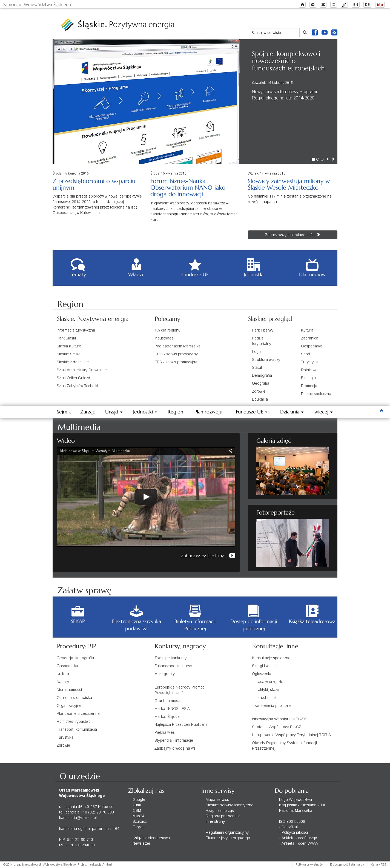Open the Facebook page icon
Screen dimensions: 390x868
315,32
